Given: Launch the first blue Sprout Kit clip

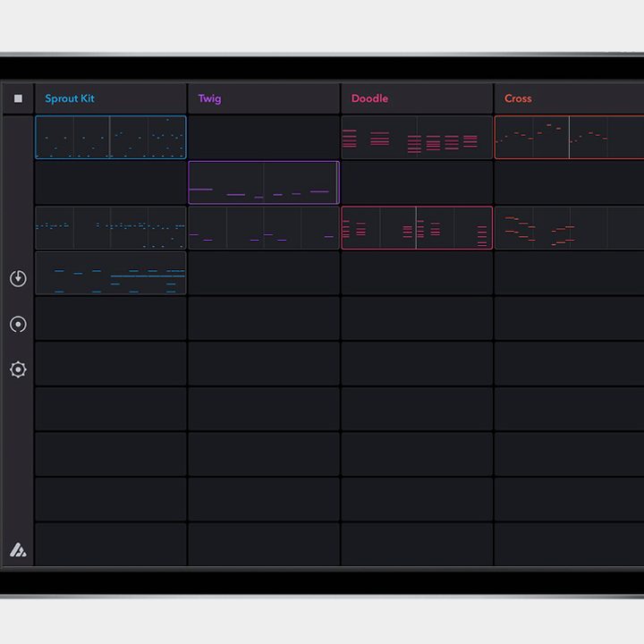Looking at the screenshot, I should coord(111,137).
